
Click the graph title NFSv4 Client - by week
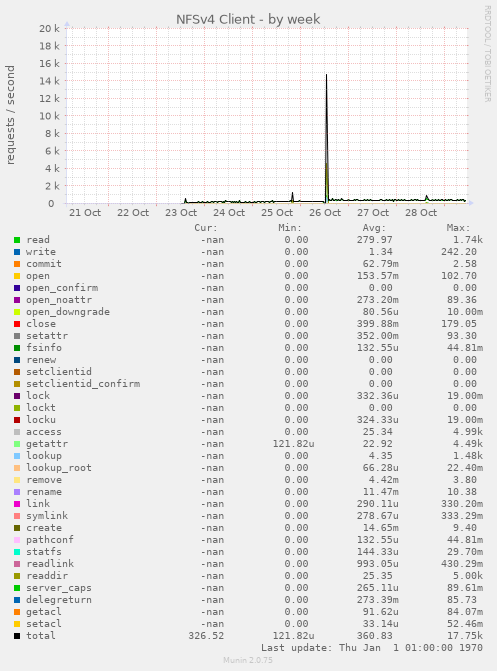(248, 19)
